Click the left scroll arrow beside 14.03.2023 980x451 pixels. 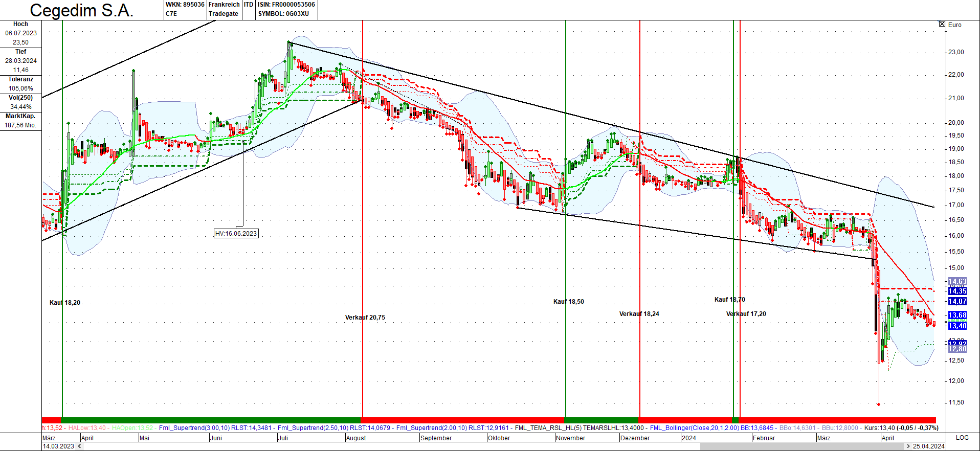(x=79, y=446)
